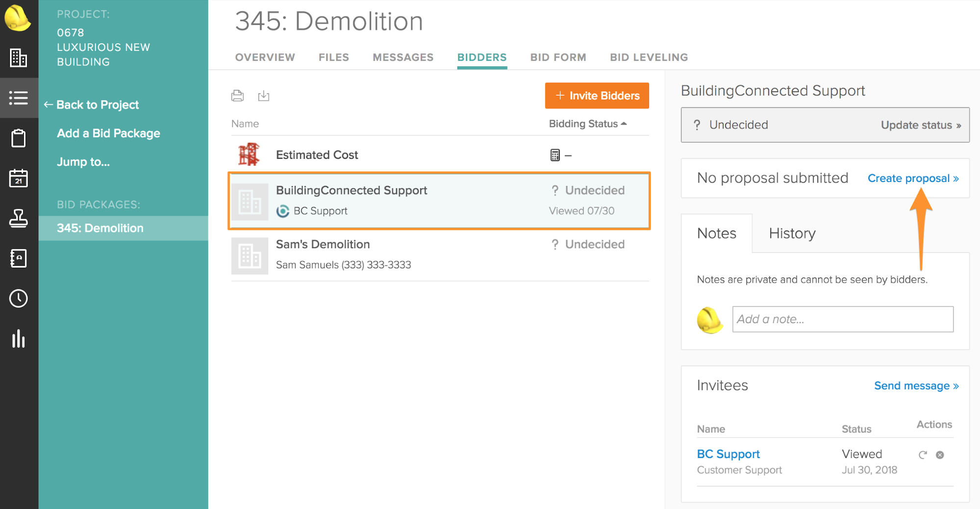
Task: Open the calendar icon in sidebar
Action: coord(19,178)
